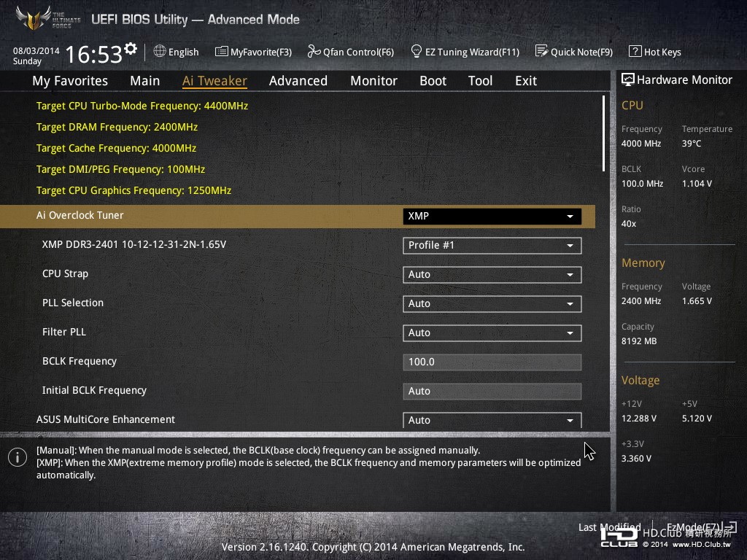Select the Exit tab
The width and height of the screenshot is (747, 560).
526,81
